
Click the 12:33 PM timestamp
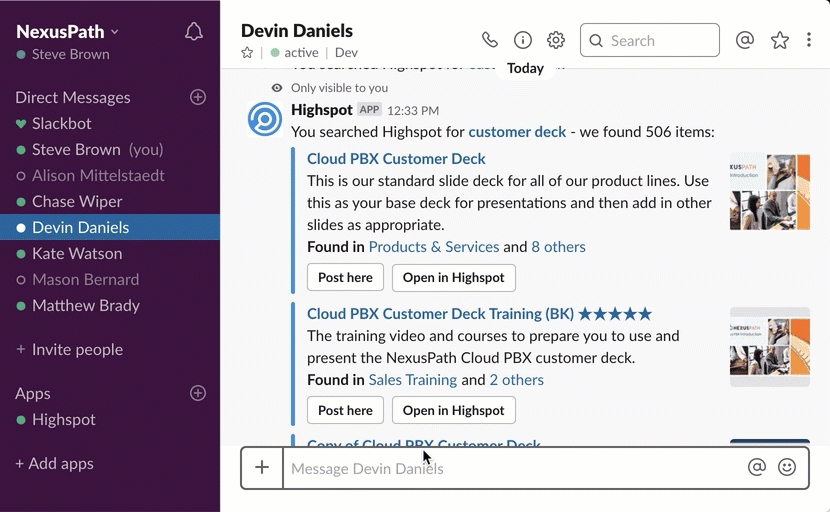click(x=413, y=111)
